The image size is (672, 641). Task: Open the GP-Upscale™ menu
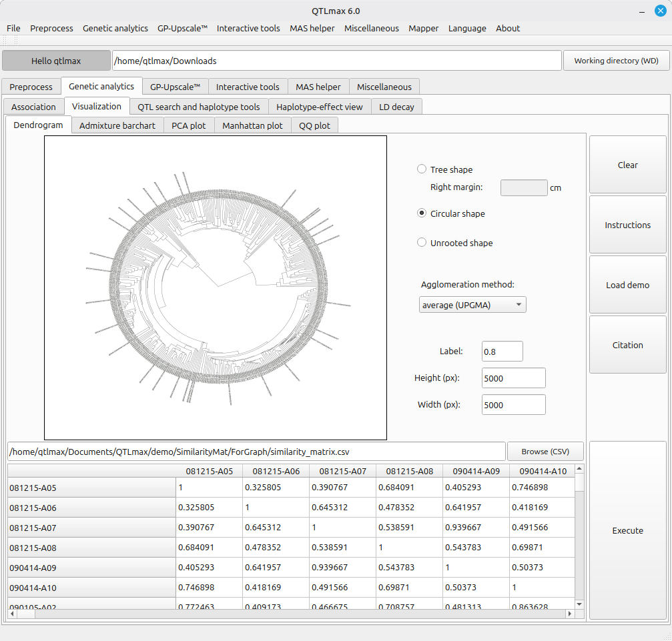coord(182,28)
